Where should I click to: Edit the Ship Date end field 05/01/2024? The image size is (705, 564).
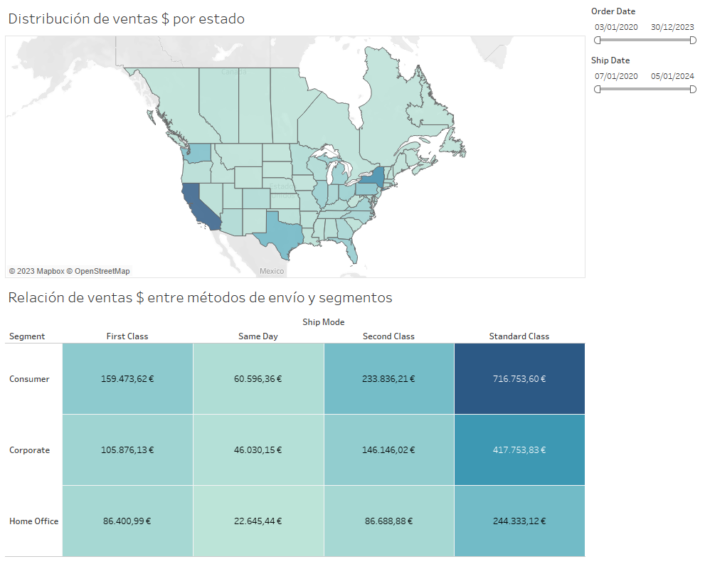672,76
